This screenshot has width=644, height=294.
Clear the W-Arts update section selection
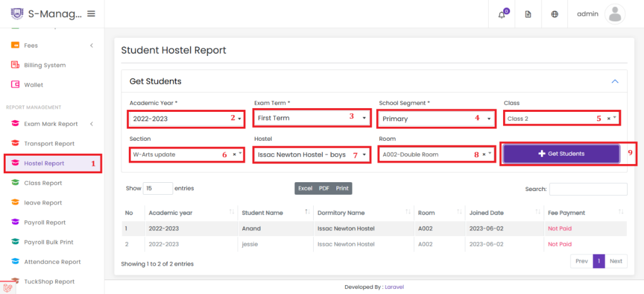pyautogui.click(x=234, y=155)
